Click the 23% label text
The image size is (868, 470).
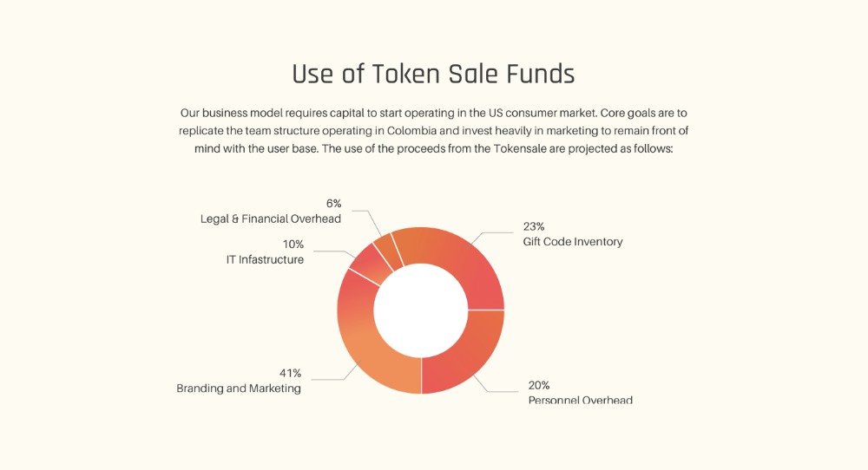(x=534, y=226)
